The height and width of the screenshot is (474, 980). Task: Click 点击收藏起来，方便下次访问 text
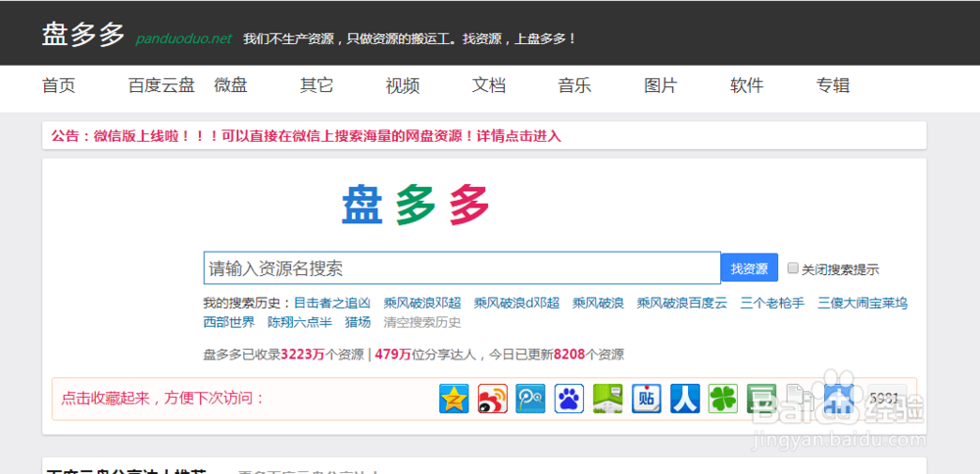tap(163, 398)
